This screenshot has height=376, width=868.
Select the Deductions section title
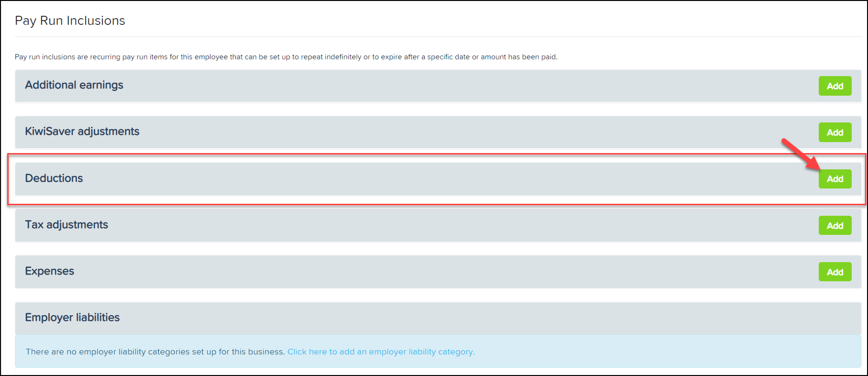point(54,178)
